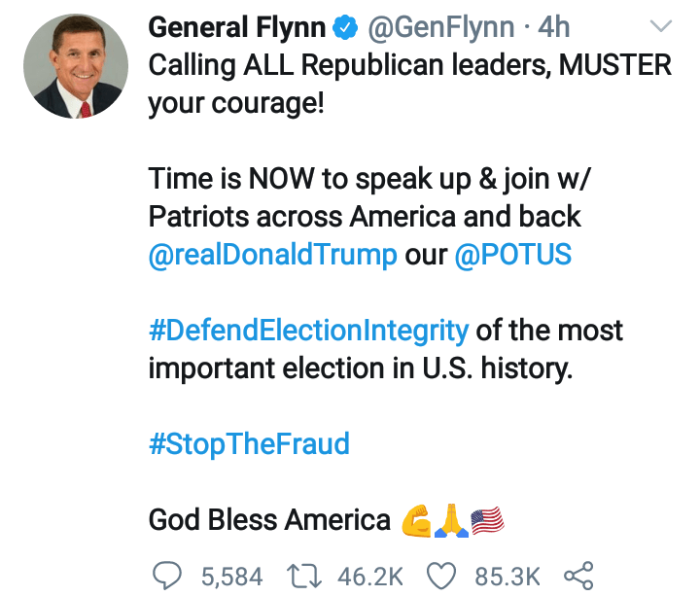The image size is (700, 596).
Task: Browse the #StopTheFraud hashtag
Action: point(249,444)
